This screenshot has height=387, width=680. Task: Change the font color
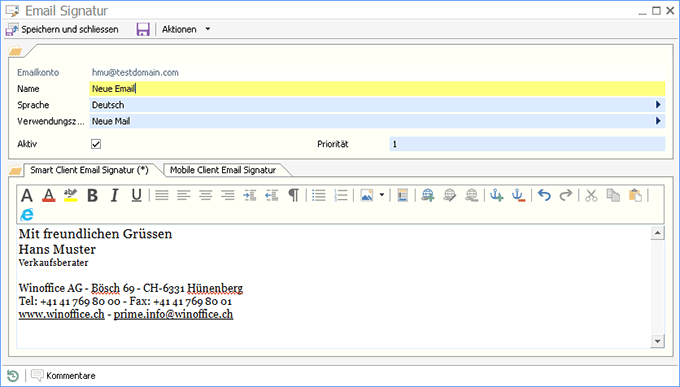49,196
